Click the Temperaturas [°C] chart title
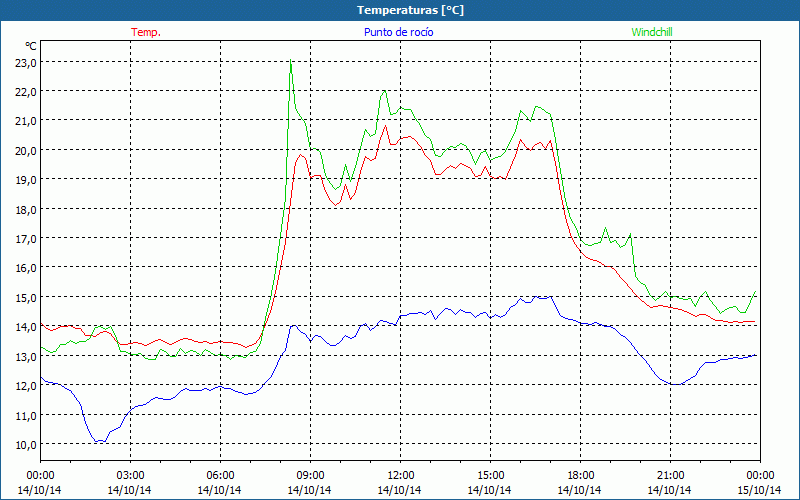Image resolution: width=800 pixels, height=500 pixels. pyautogui.click(x=410, y=10)
